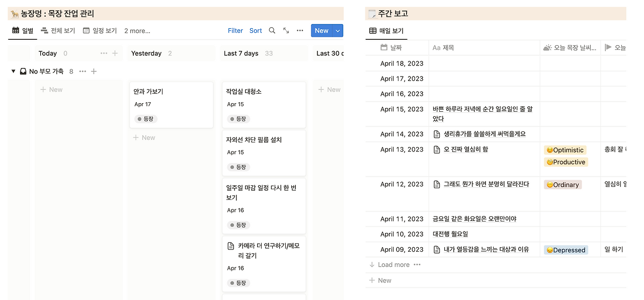Click the expand-to-full-page arrows icon

pos(286,30)
